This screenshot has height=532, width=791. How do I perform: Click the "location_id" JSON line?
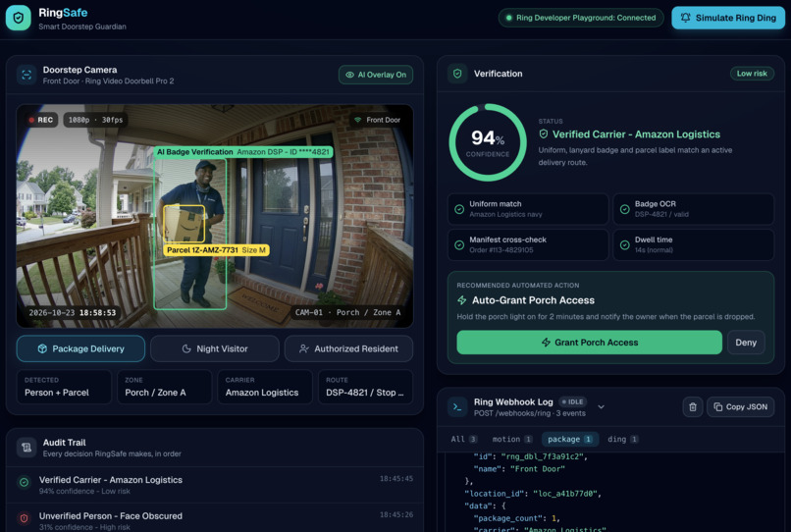point(532,494)
